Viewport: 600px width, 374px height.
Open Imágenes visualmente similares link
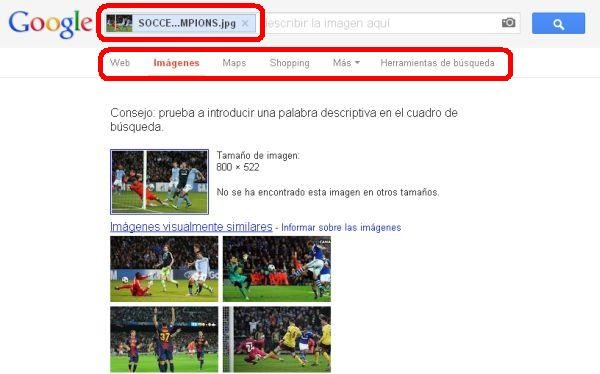(191, 227)
